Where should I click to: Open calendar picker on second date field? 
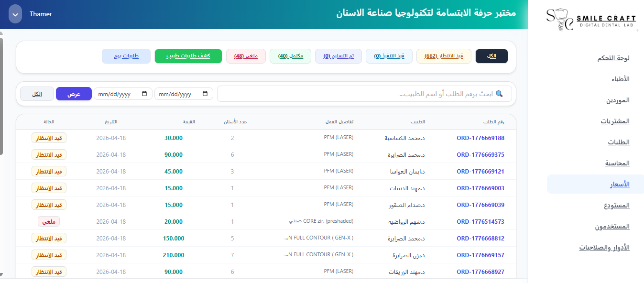pos(144,94)
